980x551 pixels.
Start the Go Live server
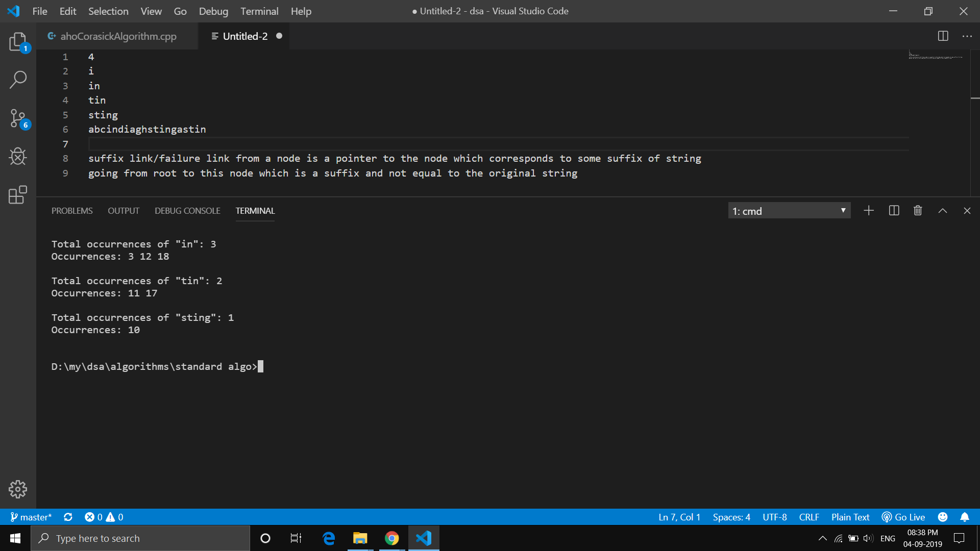pos(903,517)
